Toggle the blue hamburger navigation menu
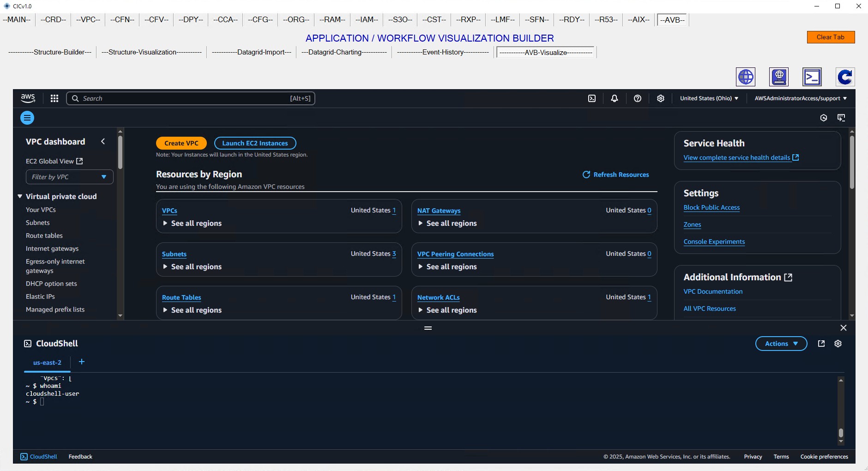The height and width of the screenshot is (471, 868). click(x=27, y=118)
